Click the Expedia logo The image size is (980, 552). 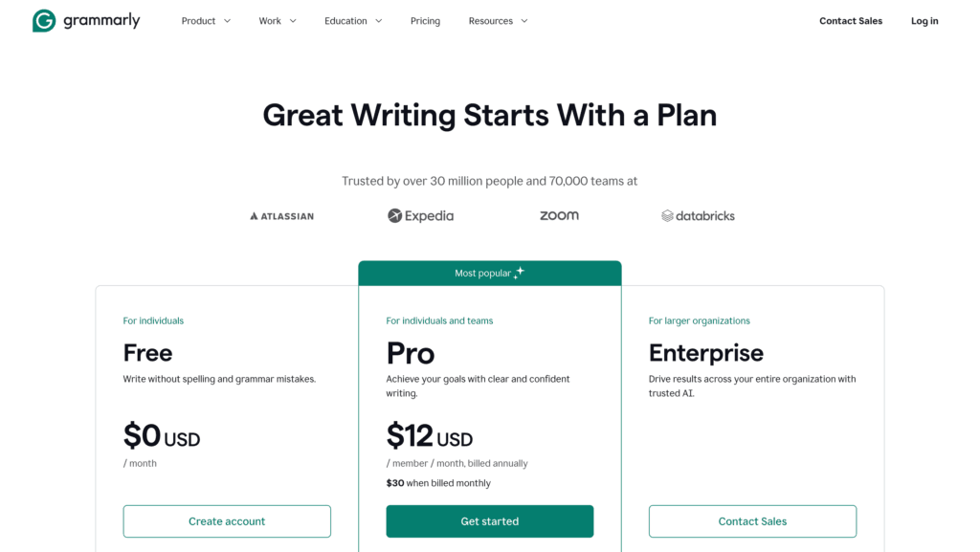420,216
